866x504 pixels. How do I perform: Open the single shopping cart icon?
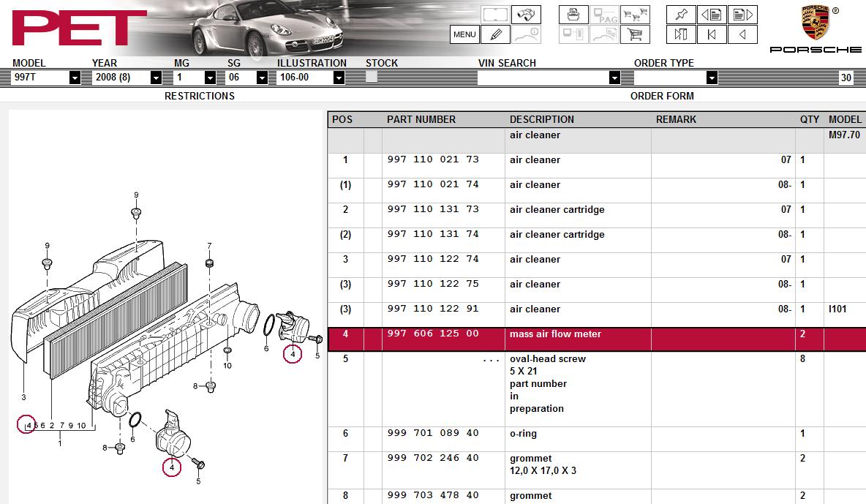tap(635, 34)
